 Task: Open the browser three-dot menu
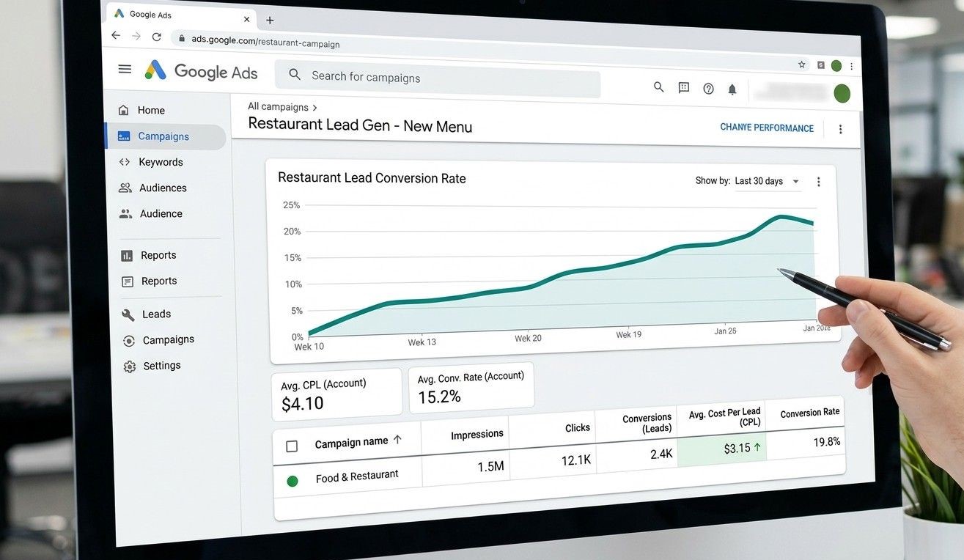coord(851,67)
